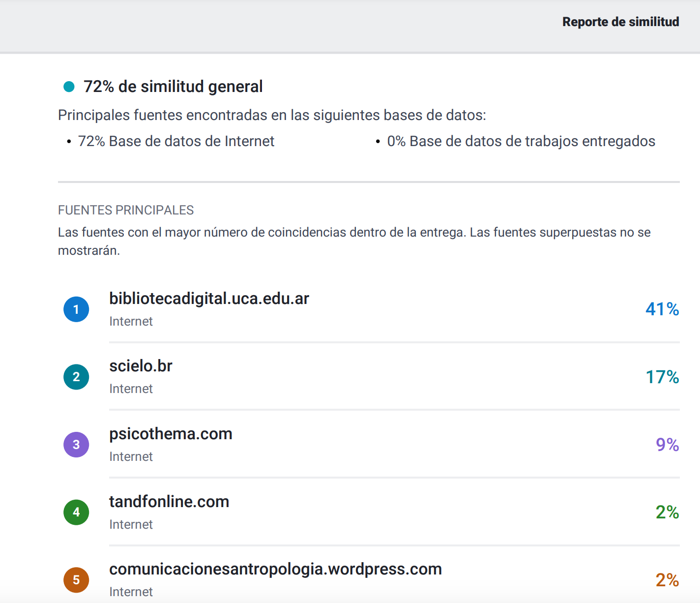700x603 pixels.
Task: Click the green 2% percentage for tandfonline
Action: pyautogui.click(x=667, y=513)
